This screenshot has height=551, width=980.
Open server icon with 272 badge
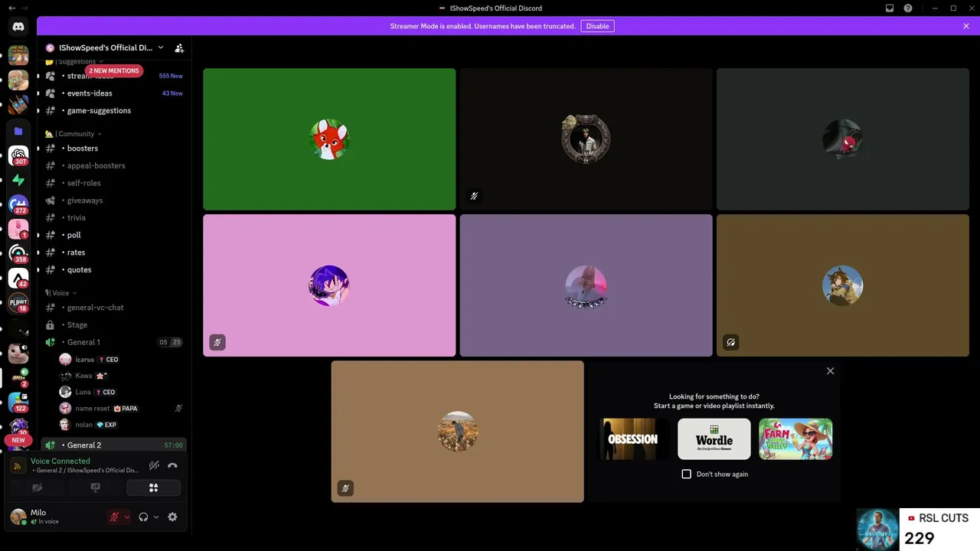[18, 204]
